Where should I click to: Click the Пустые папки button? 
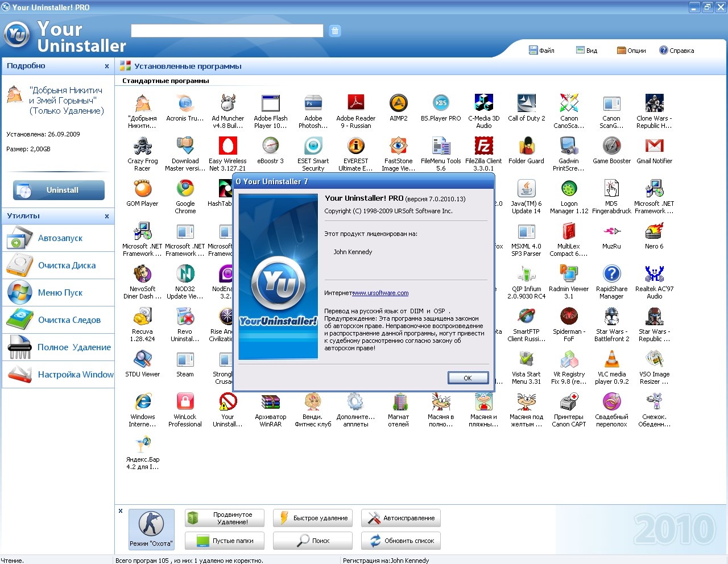(225, 541)
